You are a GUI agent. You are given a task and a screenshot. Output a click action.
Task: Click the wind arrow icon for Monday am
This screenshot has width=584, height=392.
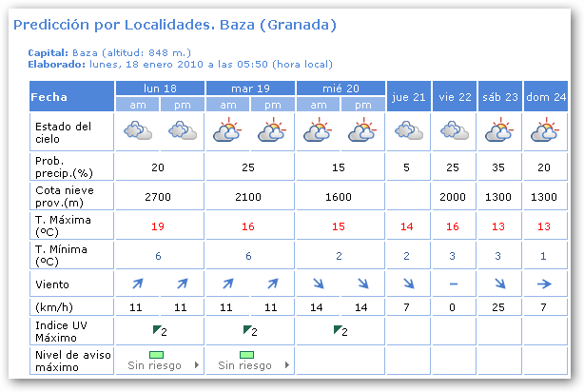(138, 284)
